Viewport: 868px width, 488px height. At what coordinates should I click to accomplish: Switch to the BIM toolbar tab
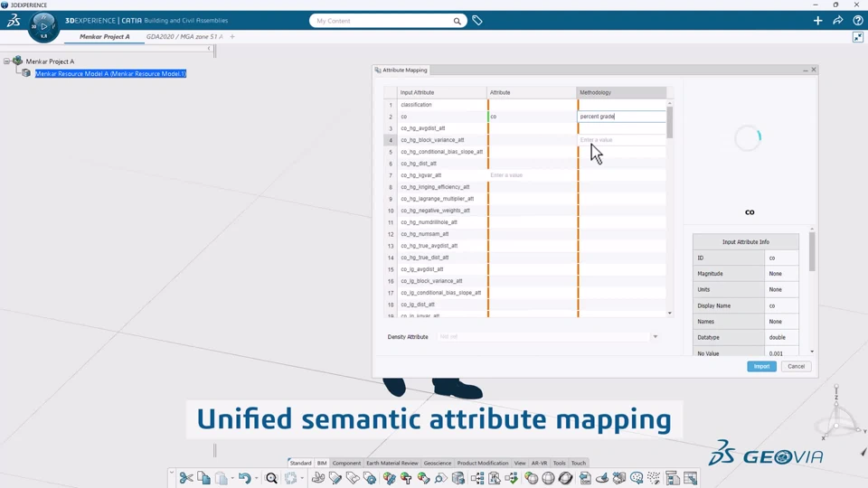322,463
